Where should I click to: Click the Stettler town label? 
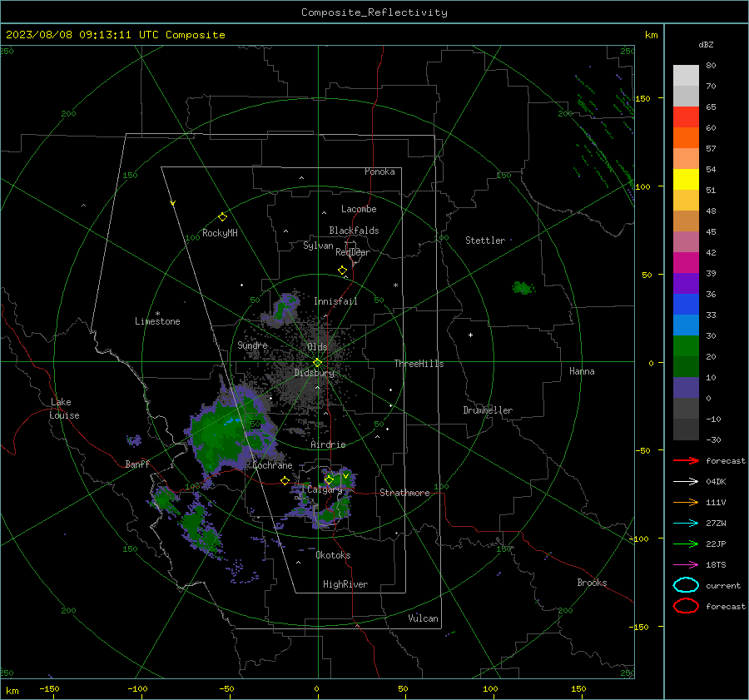click(485, 241)
